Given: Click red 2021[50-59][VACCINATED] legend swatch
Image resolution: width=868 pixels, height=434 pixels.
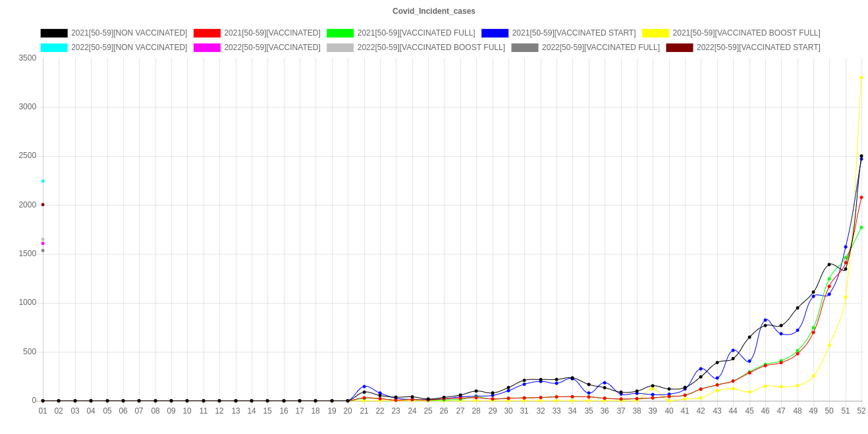Looking at the screenshot, I should click(206, 33).
